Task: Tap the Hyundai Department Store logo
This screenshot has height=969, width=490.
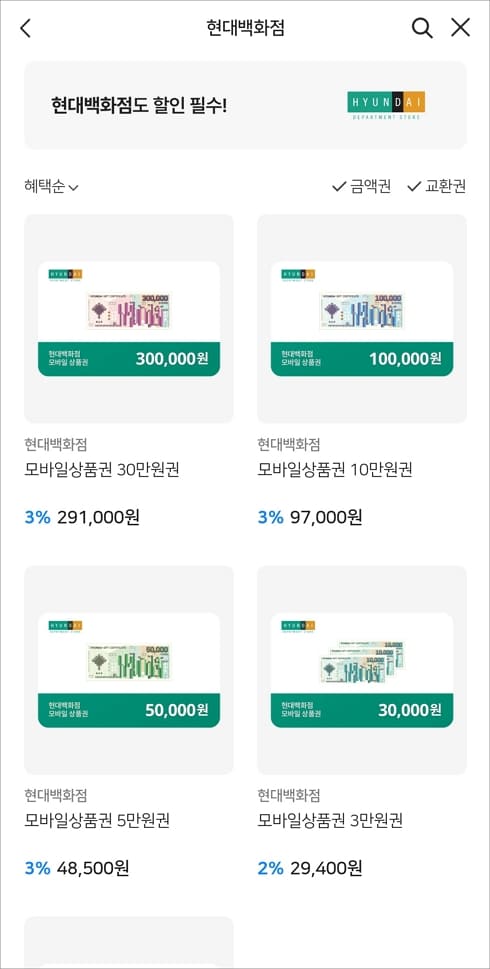Action: [x=386, y=105]
